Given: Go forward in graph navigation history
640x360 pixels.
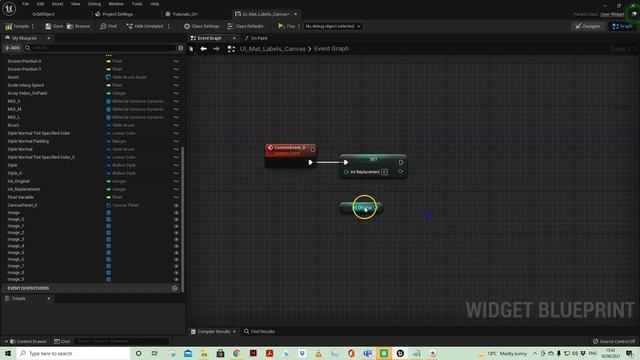Looking at the screenshot, I should click(x=216, y=49).
